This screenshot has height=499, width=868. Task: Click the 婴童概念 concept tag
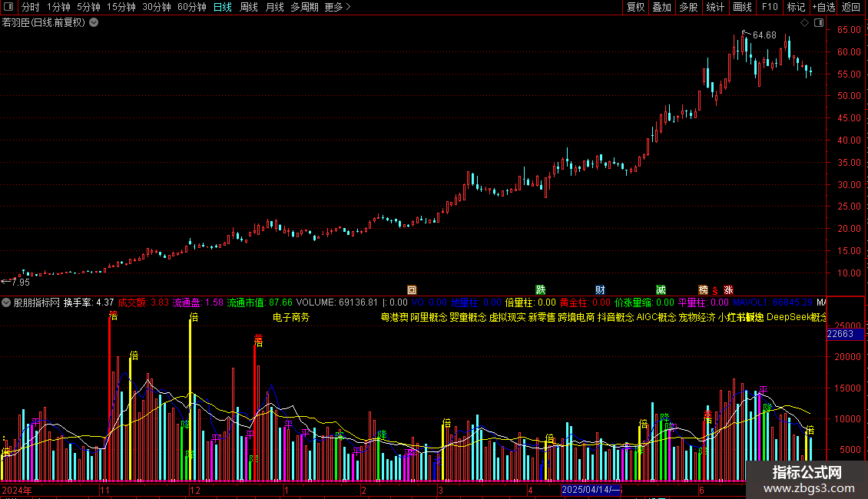469,318
